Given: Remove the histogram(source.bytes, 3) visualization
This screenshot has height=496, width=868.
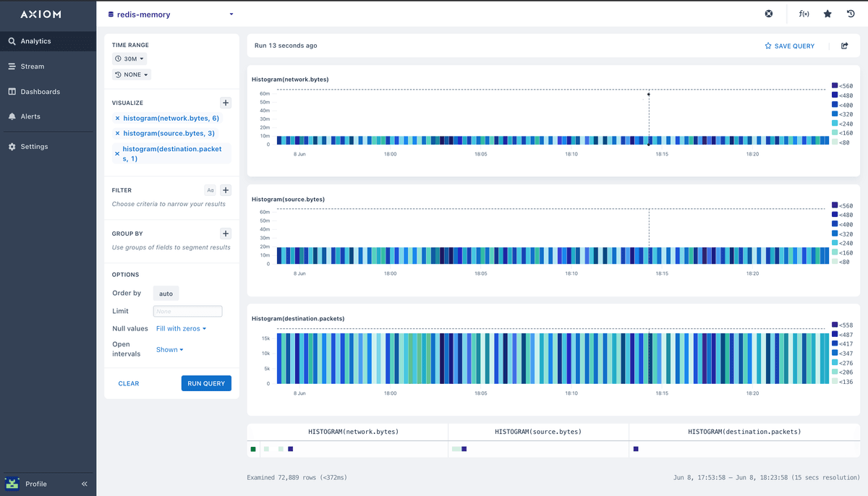Looking at the screenshot, I should (x=118, y=133).
